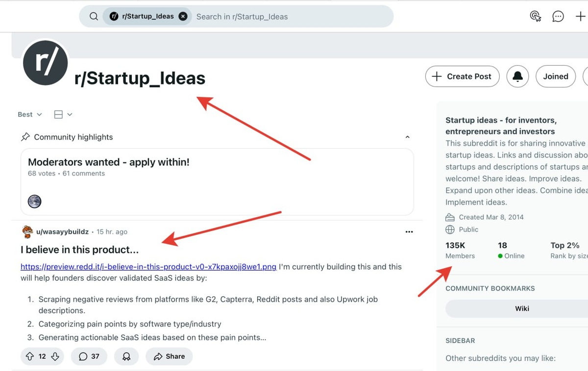Viewport: 588px width, 371px height.
Task: Open the preview.redd.it image link
Action: click(148, 267)
